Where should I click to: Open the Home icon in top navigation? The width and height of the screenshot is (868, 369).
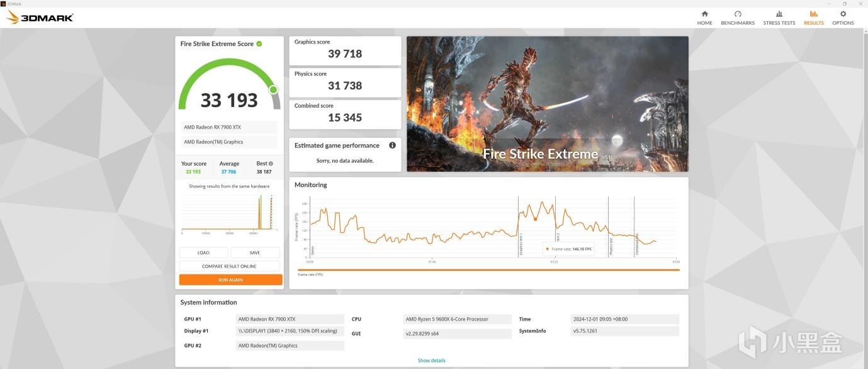pyautogui.click(x=704, y=14)
